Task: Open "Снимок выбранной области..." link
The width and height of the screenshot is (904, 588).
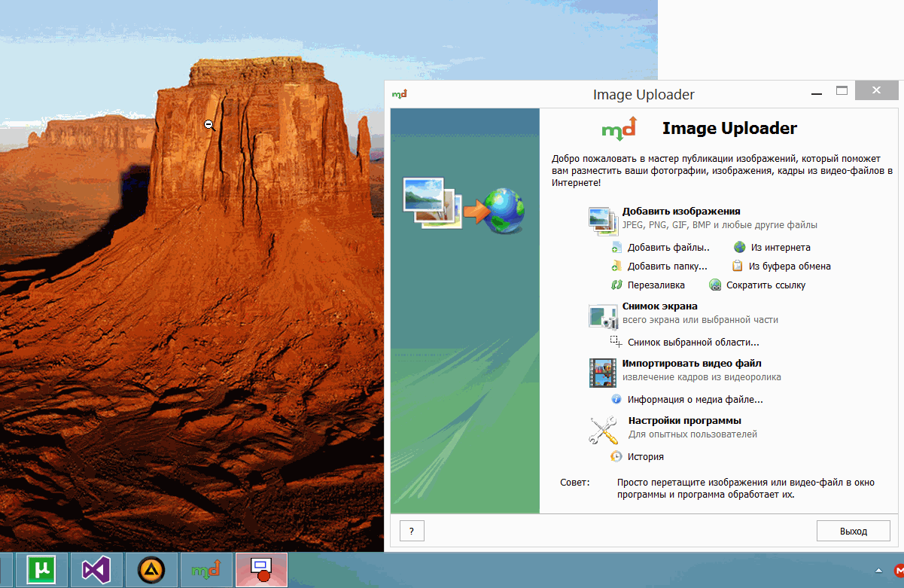Action: (x=693, y=343)
